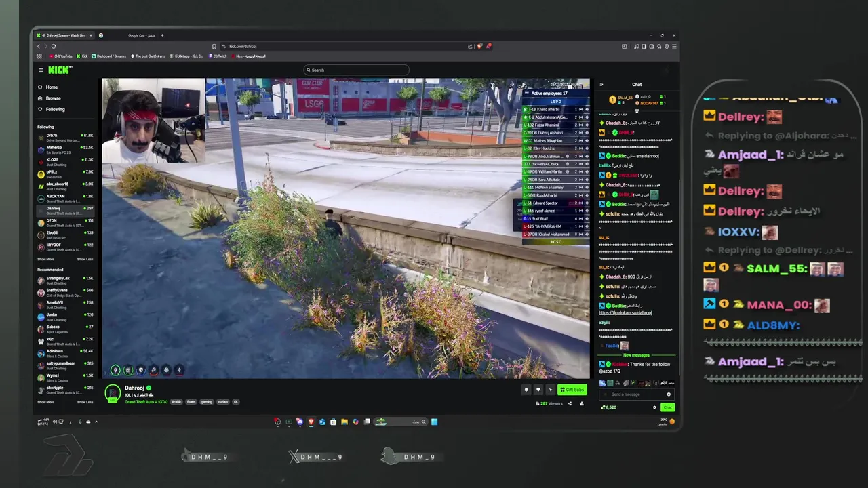Click in-game hamburger on Active employees panel

point(526,93)
